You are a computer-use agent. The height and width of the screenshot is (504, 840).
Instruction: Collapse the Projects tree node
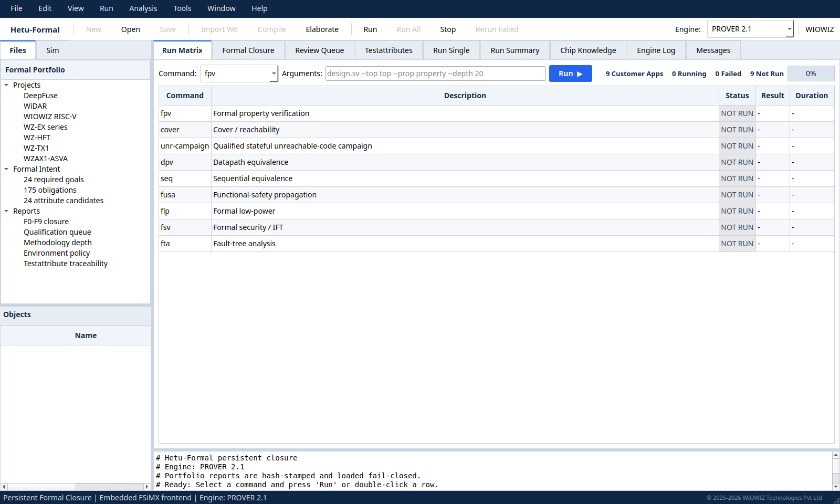(x=6, y=85)
